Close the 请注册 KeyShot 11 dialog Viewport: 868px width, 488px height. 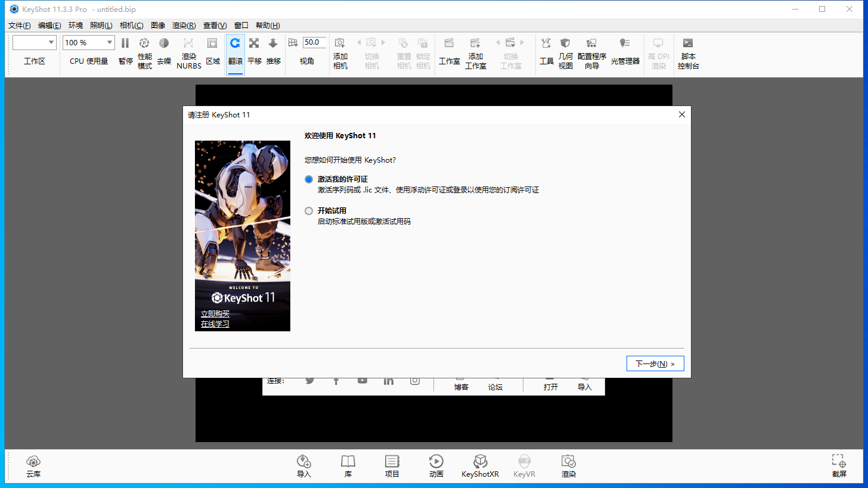coord(682,114)
